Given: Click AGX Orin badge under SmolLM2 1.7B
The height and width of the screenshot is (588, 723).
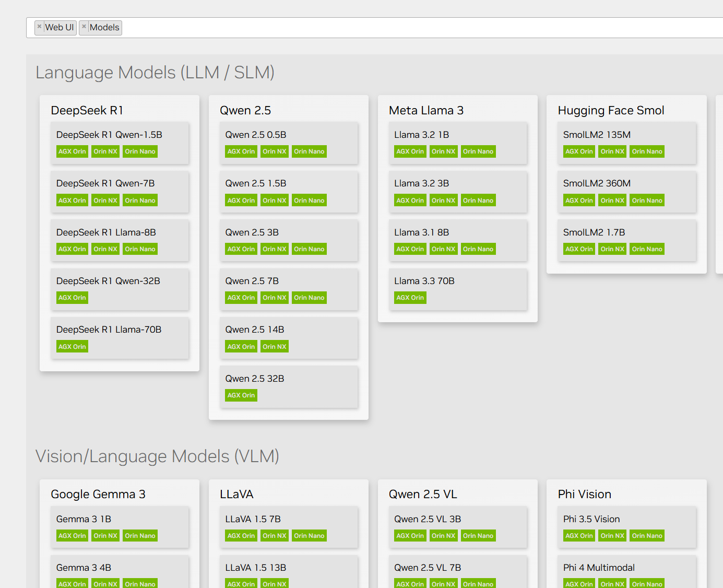Looking at the screenshot, I should pyautogui.click(x=579, y=249).
